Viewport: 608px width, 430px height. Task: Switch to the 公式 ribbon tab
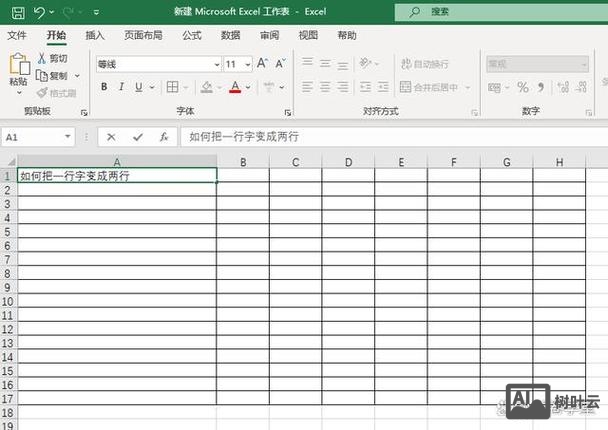pos(192,35)
